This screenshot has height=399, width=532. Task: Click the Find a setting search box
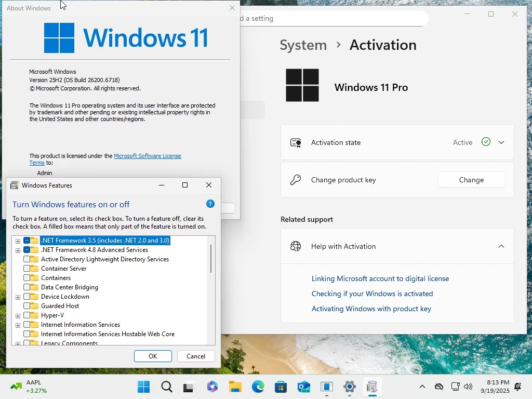point(332,19)
